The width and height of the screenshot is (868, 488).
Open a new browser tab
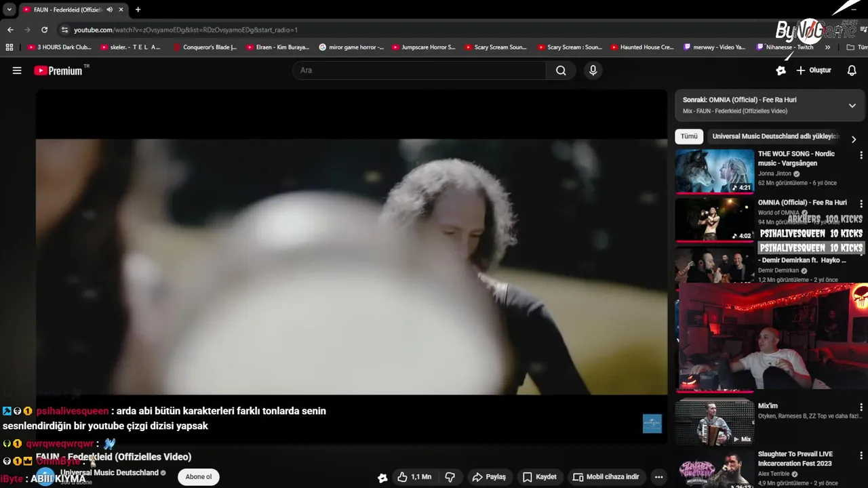[x=138, y=9]
